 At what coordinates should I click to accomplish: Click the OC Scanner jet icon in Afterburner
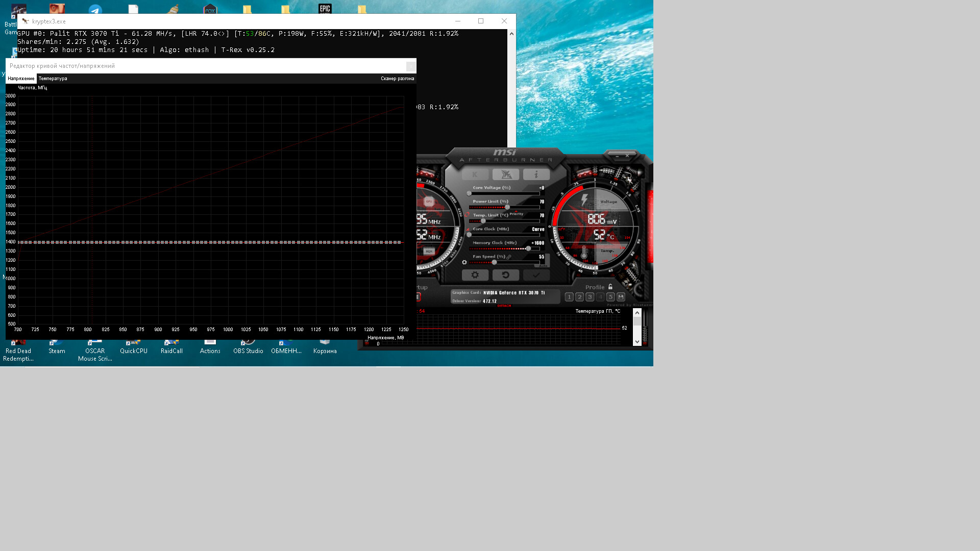[506, 174]
